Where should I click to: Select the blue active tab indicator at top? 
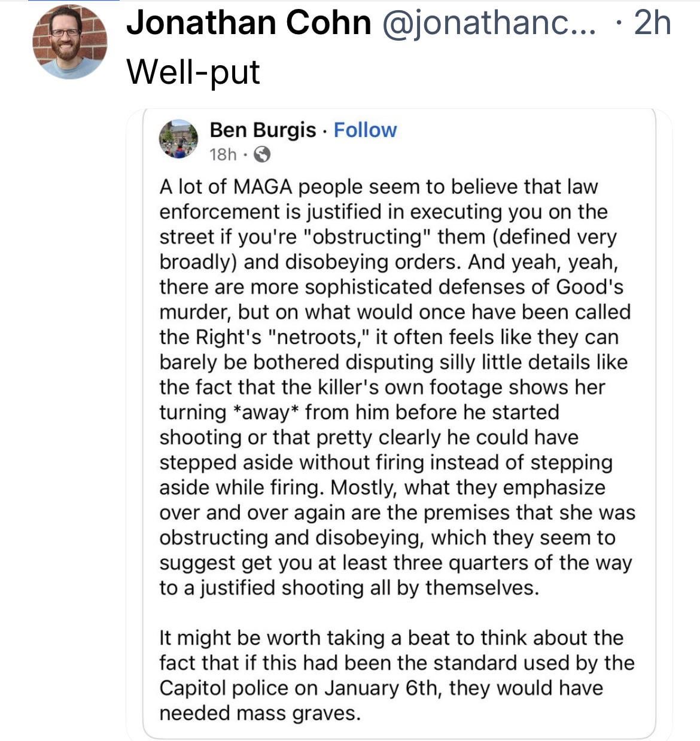[73, 1]
